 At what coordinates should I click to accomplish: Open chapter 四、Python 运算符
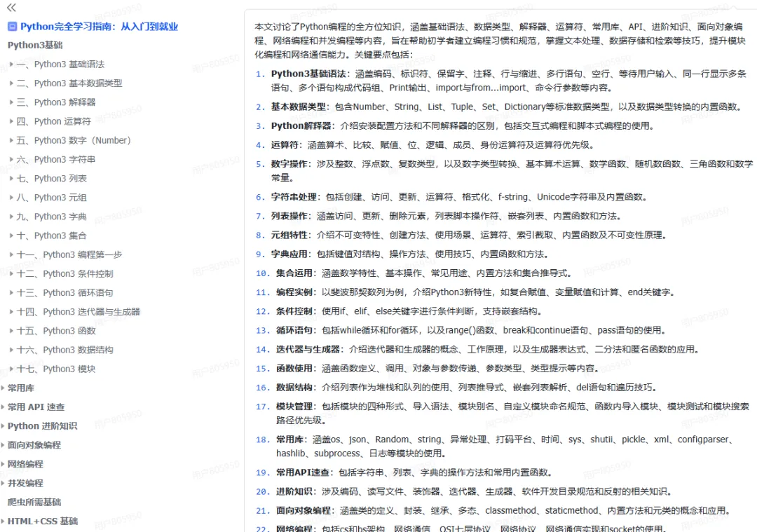coord(53,121)
